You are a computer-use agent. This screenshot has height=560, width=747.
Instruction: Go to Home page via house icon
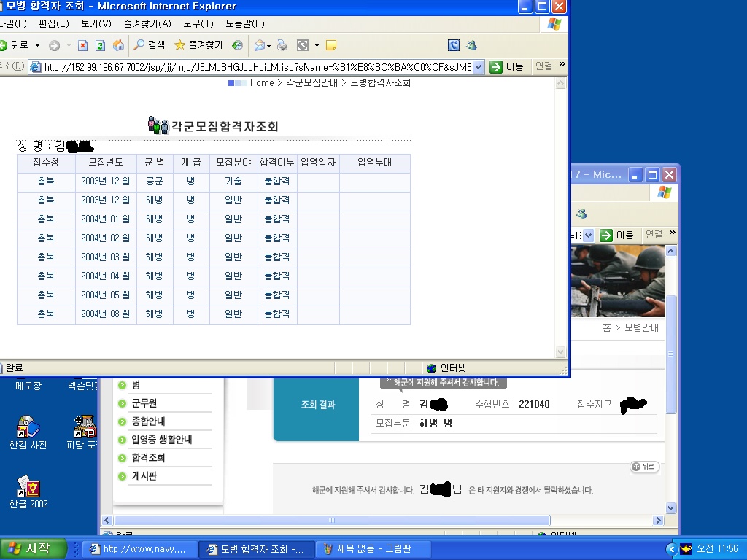tap(118, 45)
